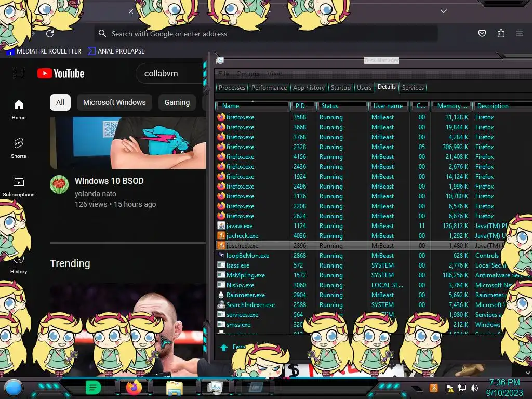532x399 pixels.
Task: Click the Task Manager title bar icon
Action: point(220,61)
